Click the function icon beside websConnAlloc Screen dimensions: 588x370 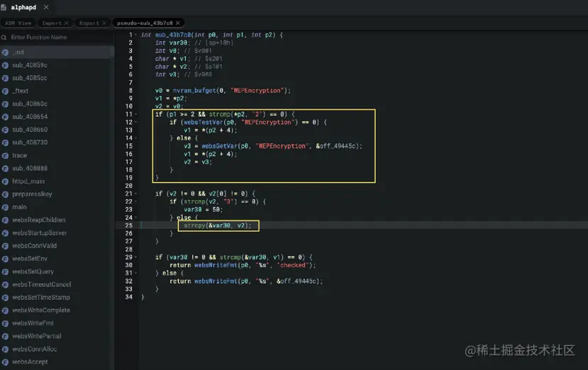point(5,349)
